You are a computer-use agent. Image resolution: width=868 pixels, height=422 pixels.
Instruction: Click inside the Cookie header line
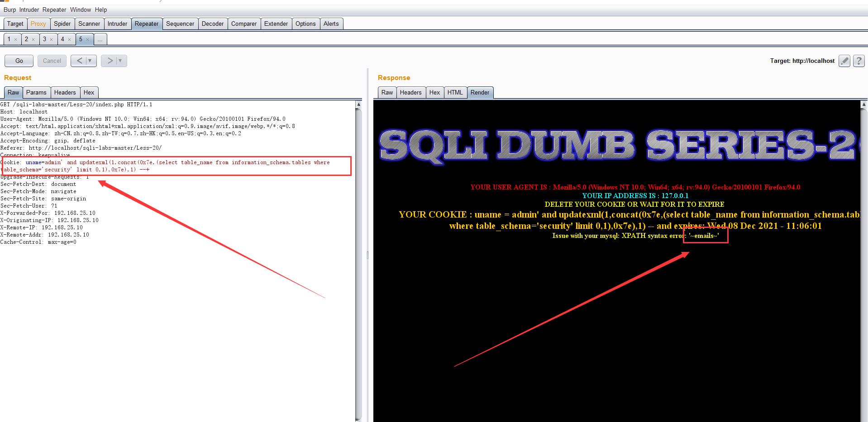(x=165, y=166)
